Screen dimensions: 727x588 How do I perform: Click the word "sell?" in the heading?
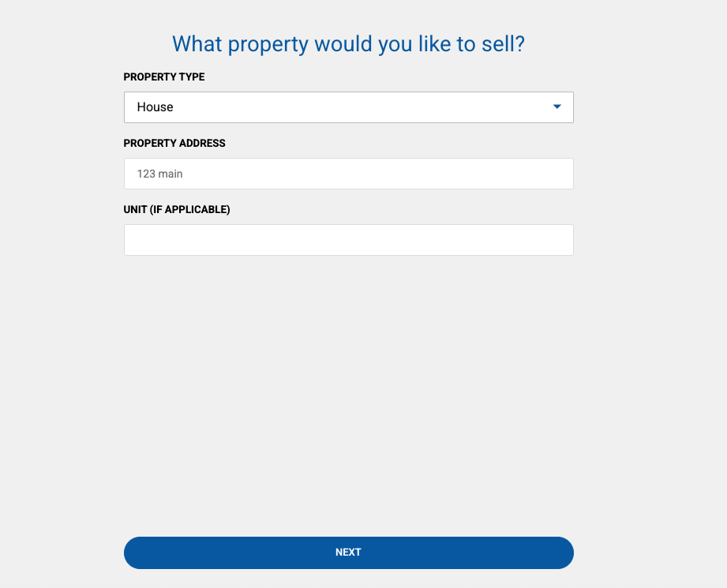click(501, 43)
